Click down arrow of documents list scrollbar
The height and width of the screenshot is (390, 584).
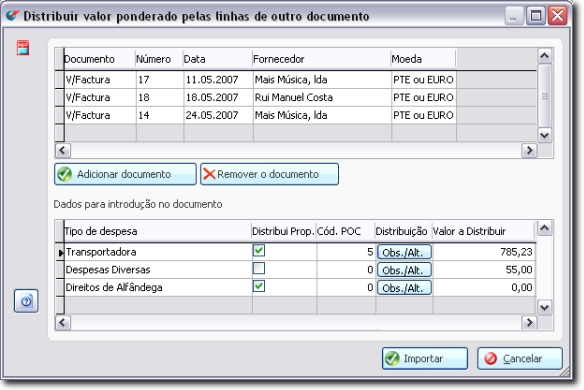tap(545, 135)
